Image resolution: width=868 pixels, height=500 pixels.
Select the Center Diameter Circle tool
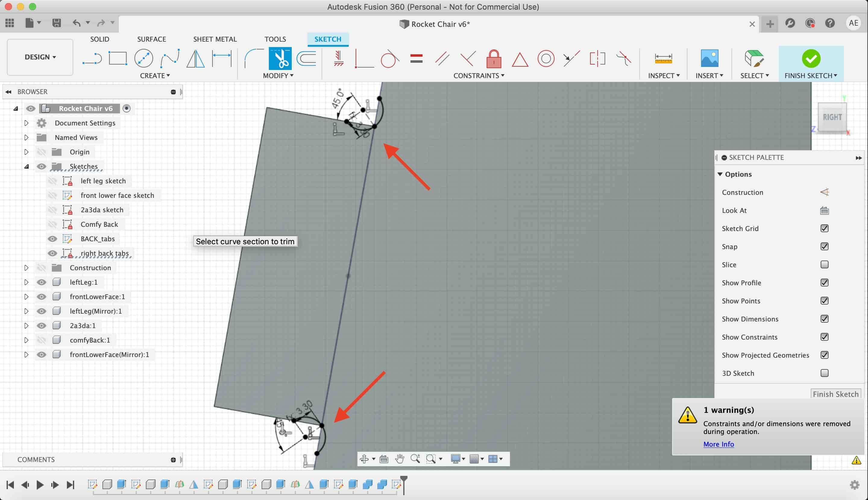click(143, 59)
